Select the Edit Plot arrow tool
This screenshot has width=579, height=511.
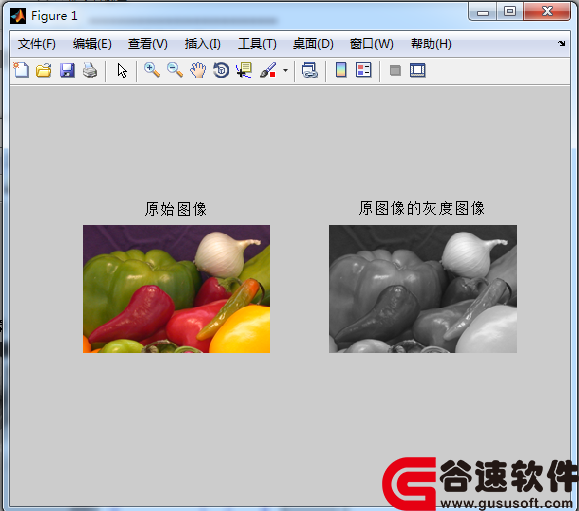pos(122,71)
